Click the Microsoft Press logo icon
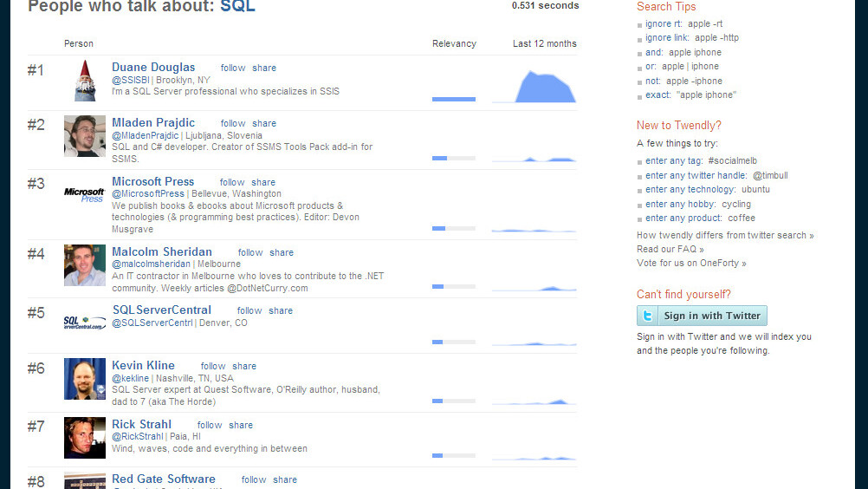The width and height of the screenshot is (868, 489). (x=84, y=193)
